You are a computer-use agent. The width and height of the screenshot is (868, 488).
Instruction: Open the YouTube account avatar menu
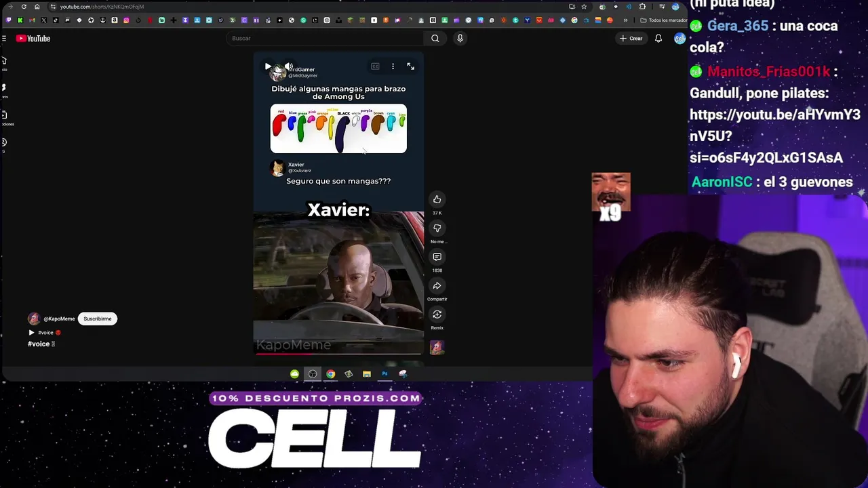[679, 39]
